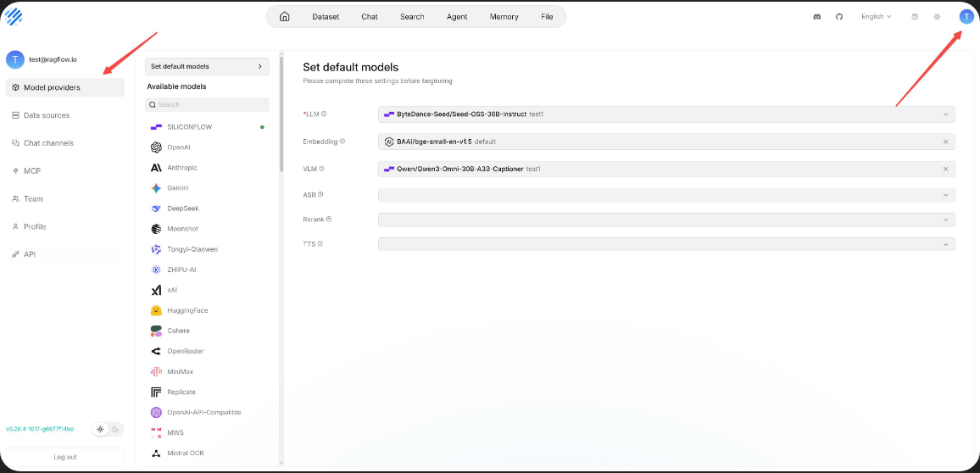Click the sun theme icon in the header
The width and height of the screenshot is (980, 473).
point(937,17)
